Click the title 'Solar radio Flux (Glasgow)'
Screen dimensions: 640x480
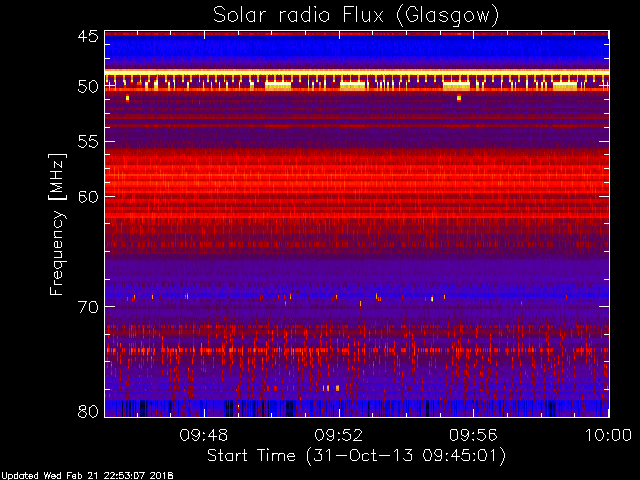click(x=356, y=16)
